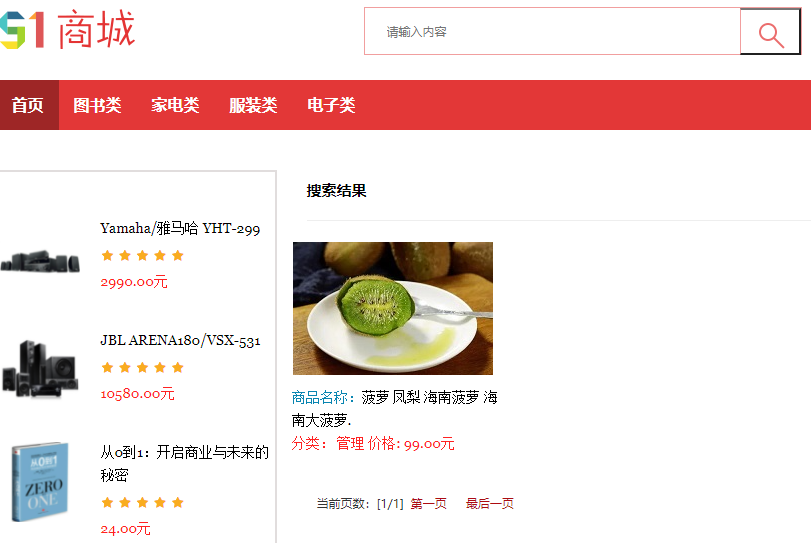Click the 第一页 pagination link
The width and height of the screenshot is (811, 543).
pyautogui.click(x=429, y=504)
